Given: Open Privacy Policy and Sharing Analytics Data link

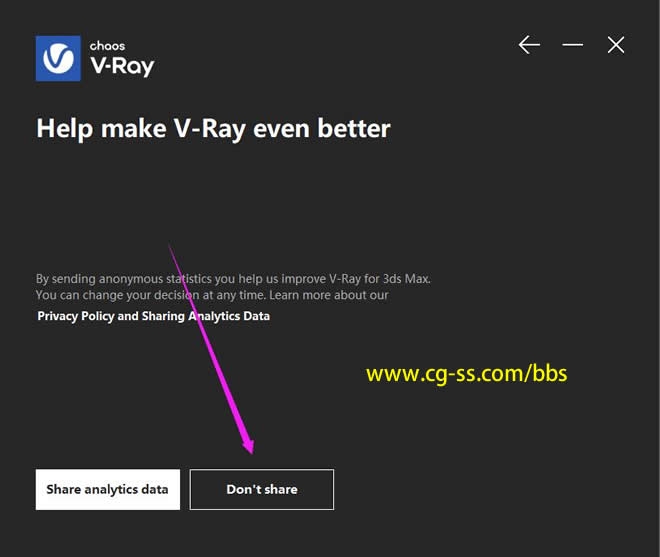Looking at the screenshot, I should [154, 316].
